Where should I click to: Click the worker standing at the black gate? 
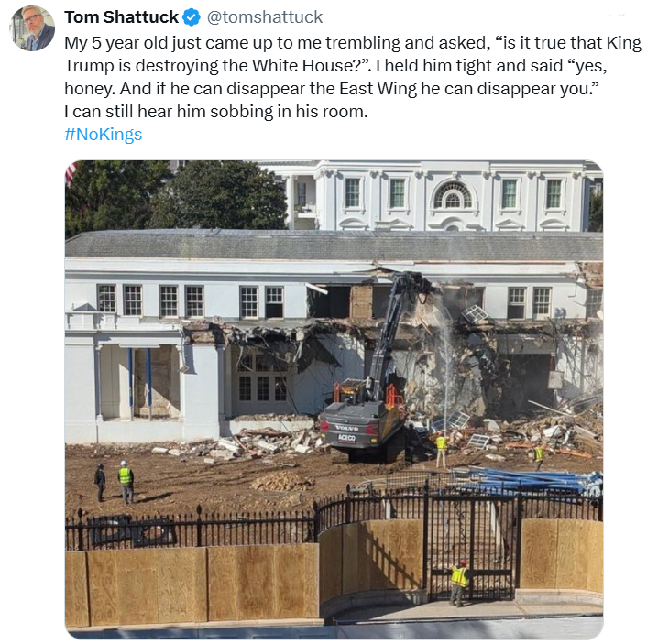[x=459, y=583]
